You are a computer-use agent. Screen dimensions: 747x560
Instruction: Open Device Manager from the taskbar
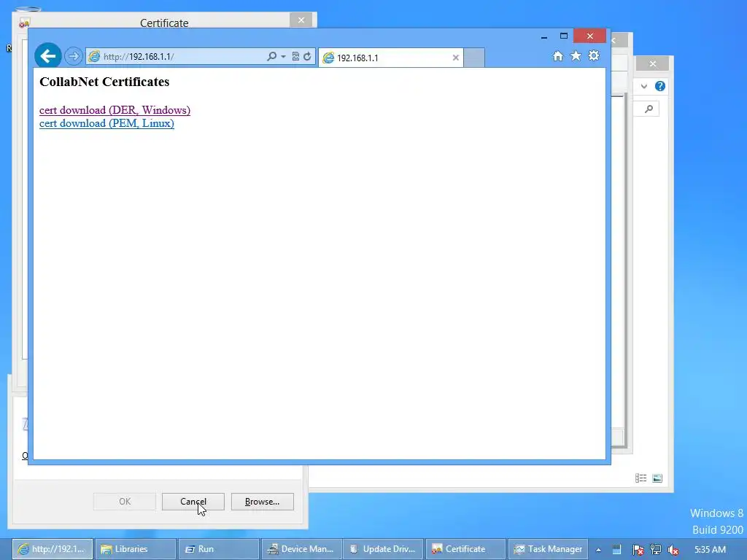coord(301,549)
